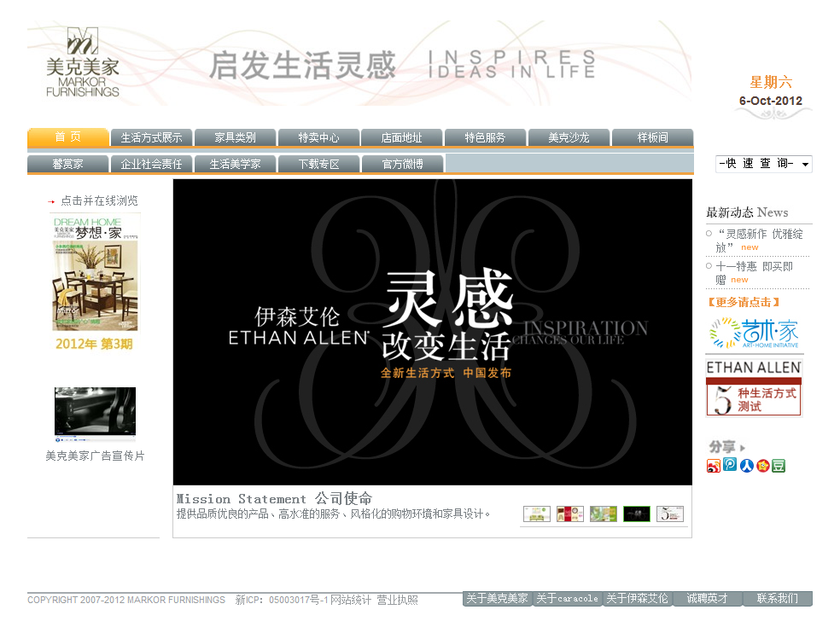Click the date text 6-Oct-2012
Viewport: 840px width, 627px height.
click(770, 101)
